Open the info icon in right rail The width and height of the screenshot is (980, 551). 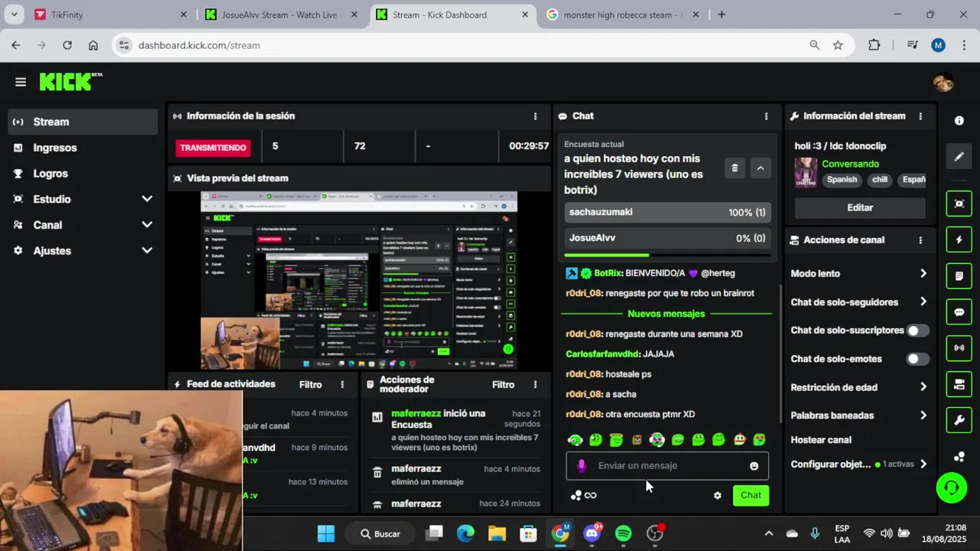[x=959, y=120]
